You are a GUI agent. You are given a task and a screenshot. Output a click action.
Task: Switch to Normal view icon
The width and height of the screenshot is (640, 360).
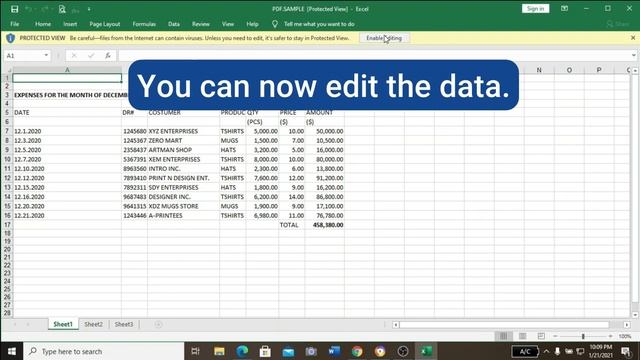click(503, 336)
